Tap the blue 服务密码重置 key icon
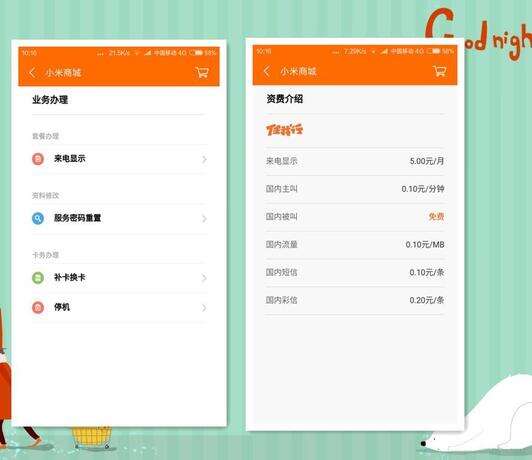 [x=38, y=218]
